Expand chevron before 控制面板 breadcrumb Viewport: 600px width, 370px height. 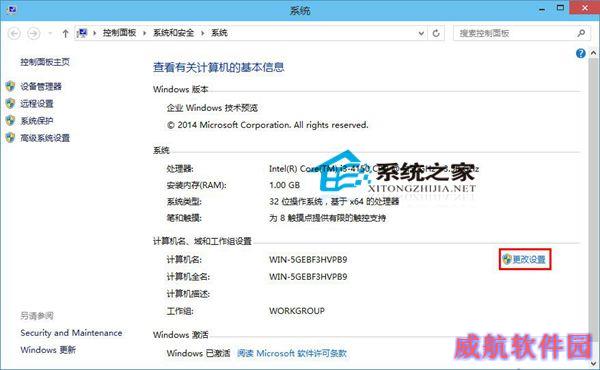coord(95,33)
